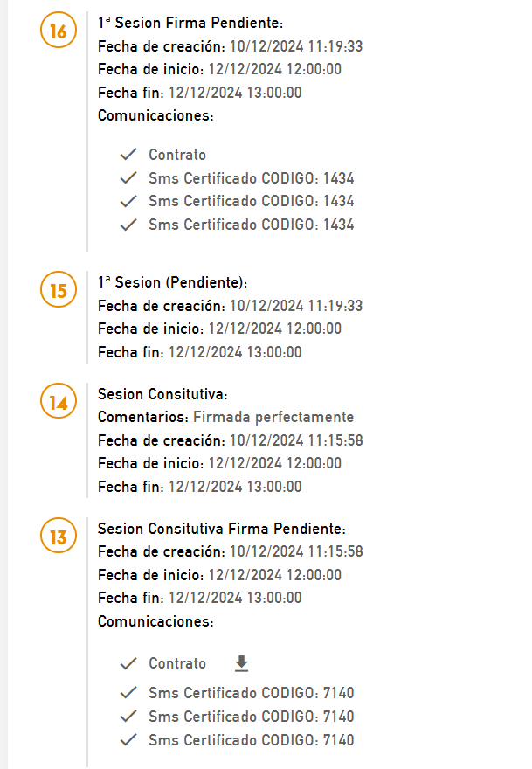This screenshot has width=532, height=769.
Task: Click the 'Sesion Consitutiva Firma Pendiente' heading
Action: [222, 529]
